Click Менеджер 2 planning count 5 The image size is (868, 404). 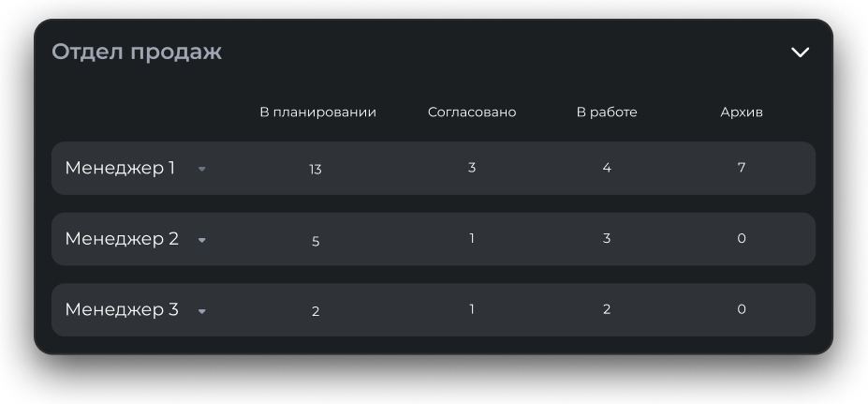coord(316,241)
